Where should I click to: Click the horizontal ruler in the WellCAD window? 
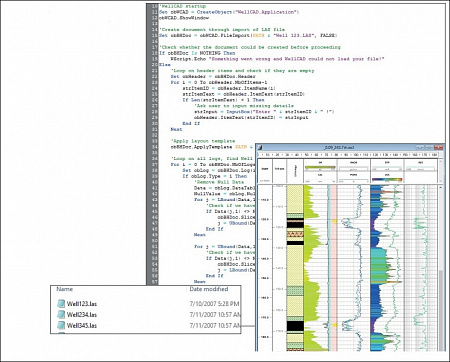click(x=348, y=155)
